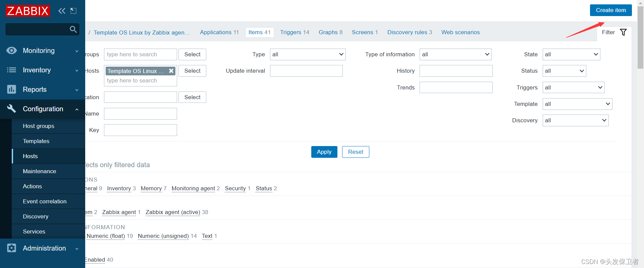The image size is (644, 268).
Task: Click the search magnifier icon
Action: pos(73,29)
